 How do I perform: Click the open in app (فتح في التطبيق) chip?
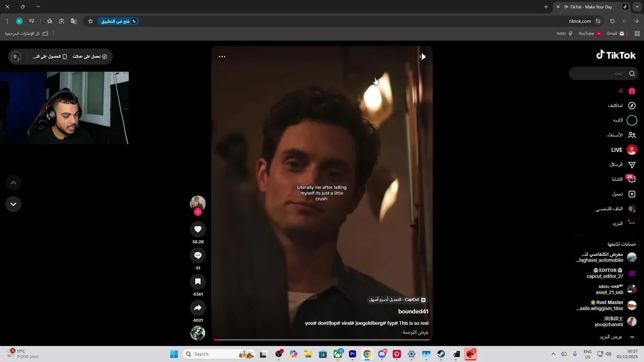118,21
